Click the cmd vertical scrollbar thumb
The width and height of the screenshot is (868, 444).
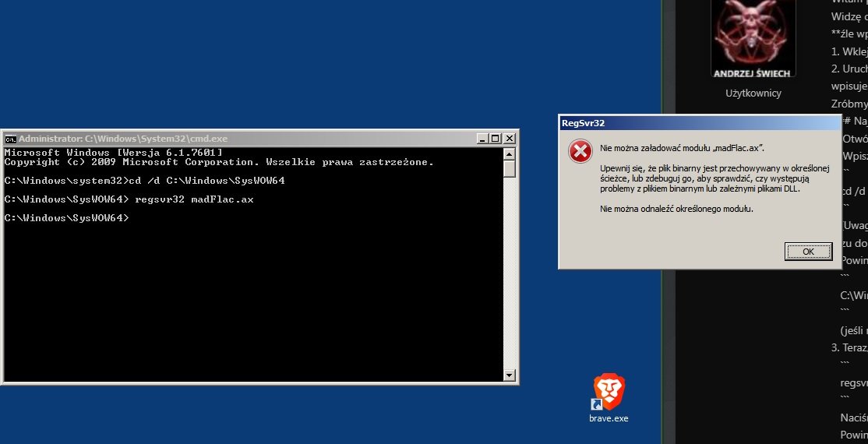tap(510, 168)
